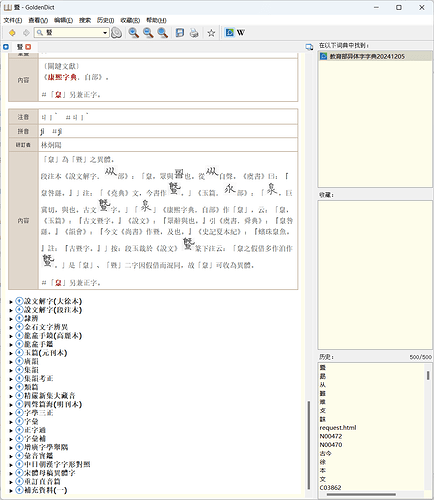Click the pronounce word speaker icon
The height and width of the screenshot is (500, 434).
click(x=116, y=33)
